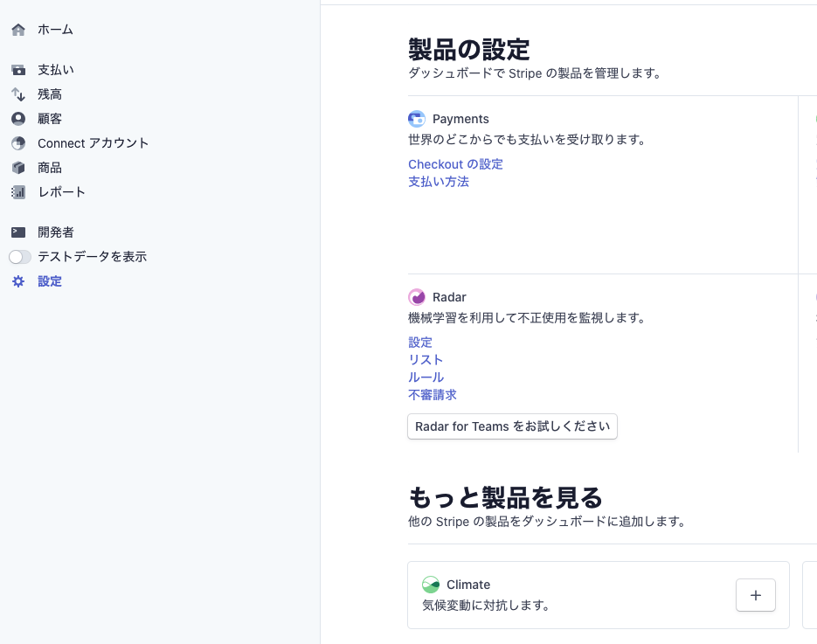Click the Connect アカウント globe icon

click(18, 143)
